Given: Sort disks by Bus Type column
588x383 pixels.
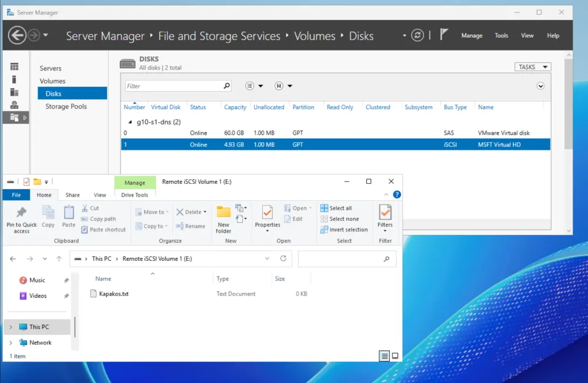Looking at the screenshot, I should tap(455, 107).
